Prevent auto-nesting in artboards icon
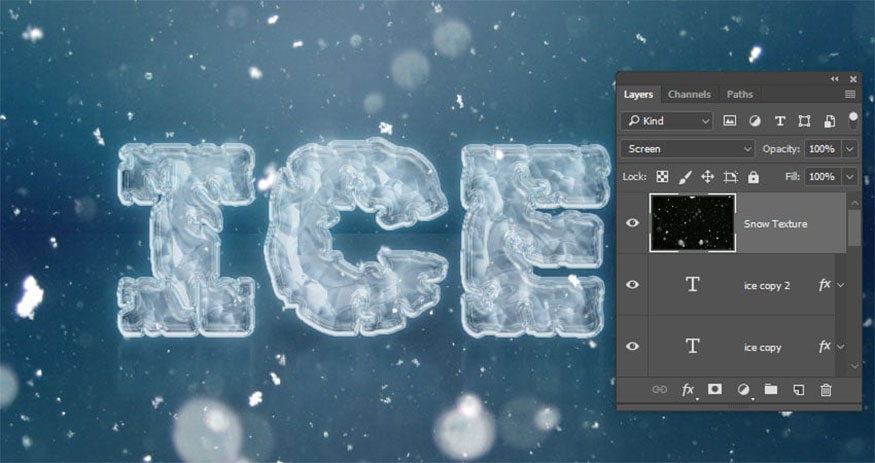 730,177
